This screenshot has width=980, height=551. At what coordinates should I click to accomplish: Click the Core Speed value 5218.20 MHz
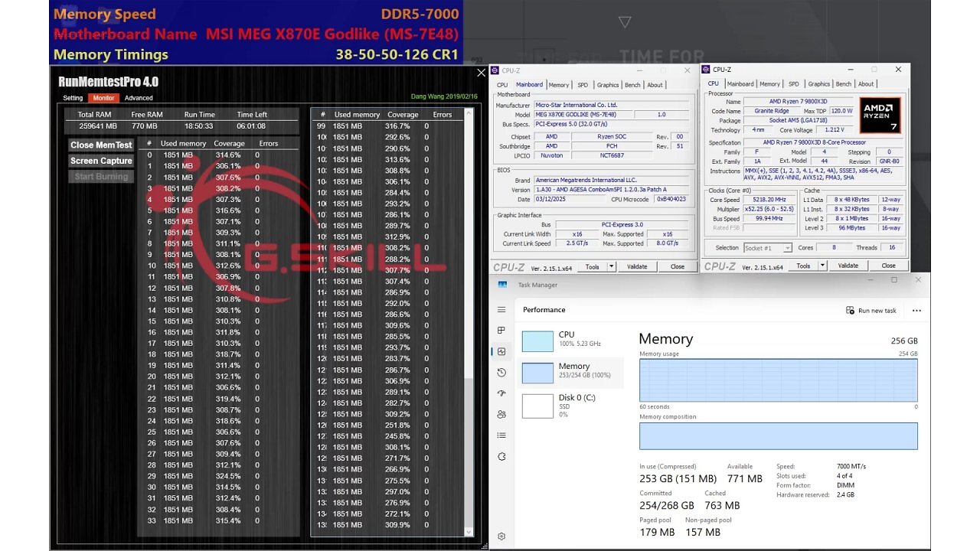[771, 200]
